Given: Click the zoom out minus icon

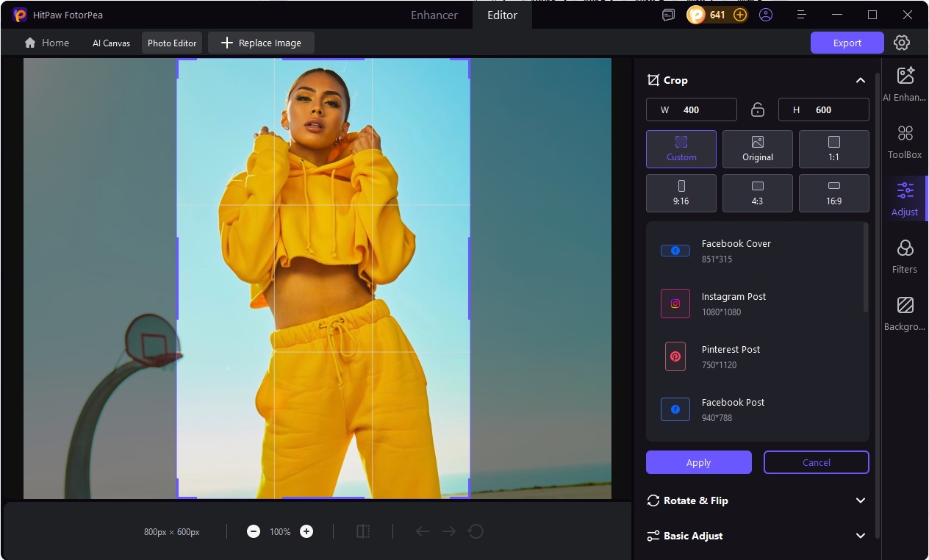Looking at the screenshot, I should pyautogui.click(x=254, y=531).
